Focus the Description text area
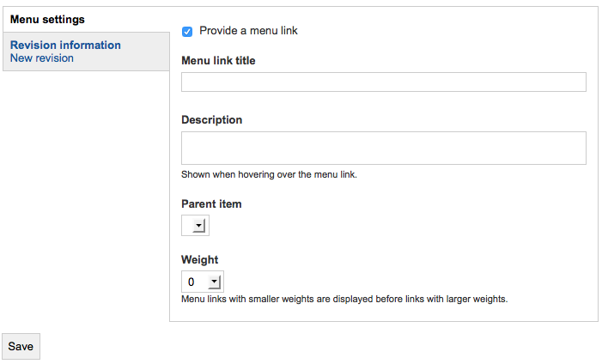This screenshot has width=602, height=364. (384, 149)
